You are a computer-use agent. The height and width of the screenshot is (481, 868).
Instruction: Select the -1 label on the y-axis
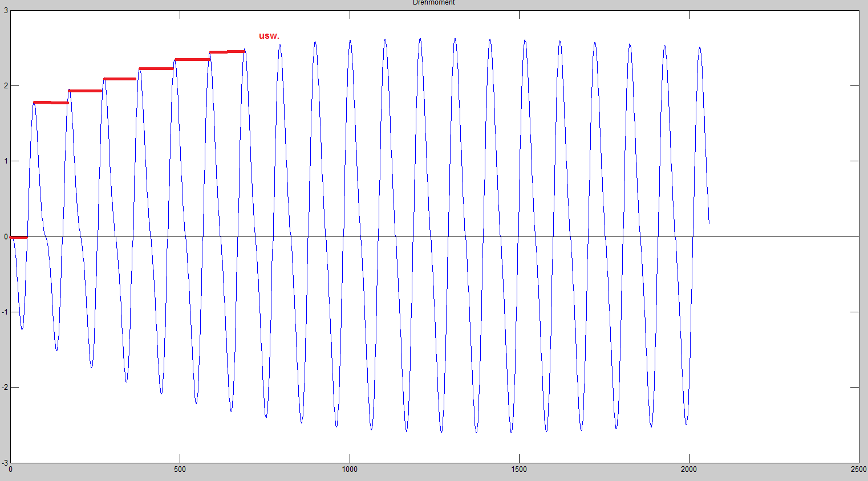click(x=5, y=312)
